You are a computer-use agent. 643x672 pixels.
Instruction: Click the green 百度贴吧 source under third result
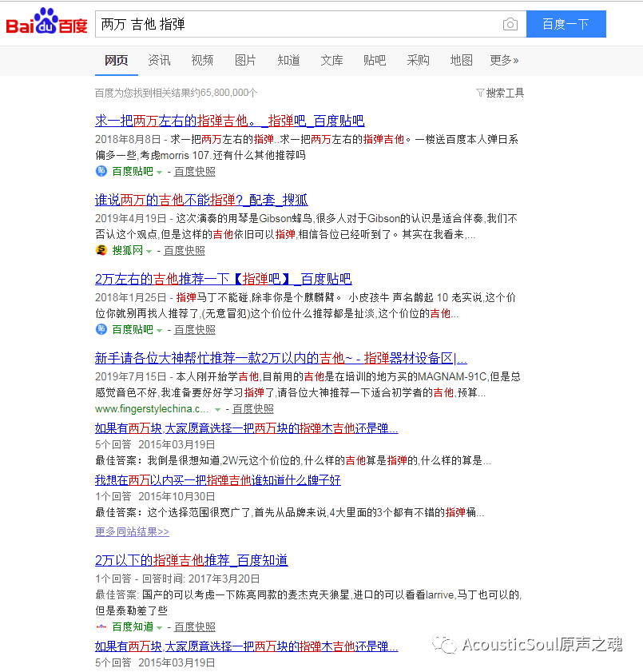tap(133, 329)
